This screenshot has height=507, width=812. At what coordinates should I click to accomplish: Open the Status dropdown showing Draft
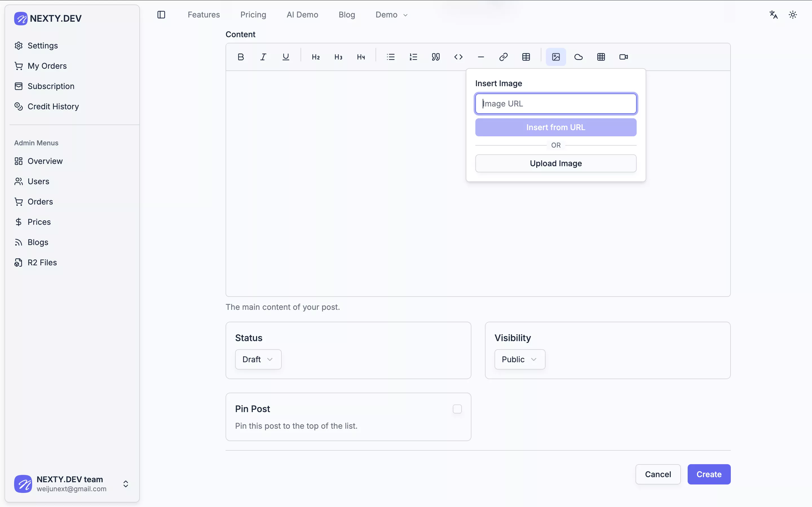pyautogui.click(x=258, y=359)
